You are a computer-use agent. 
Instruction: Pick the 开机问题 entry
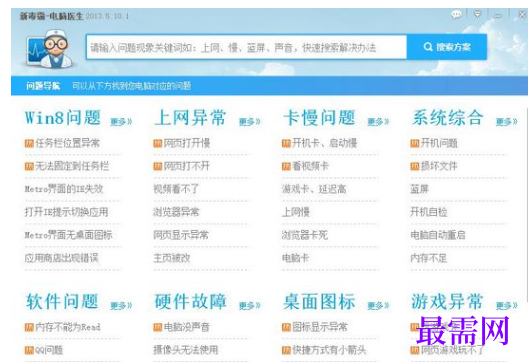tap(439, 143)
